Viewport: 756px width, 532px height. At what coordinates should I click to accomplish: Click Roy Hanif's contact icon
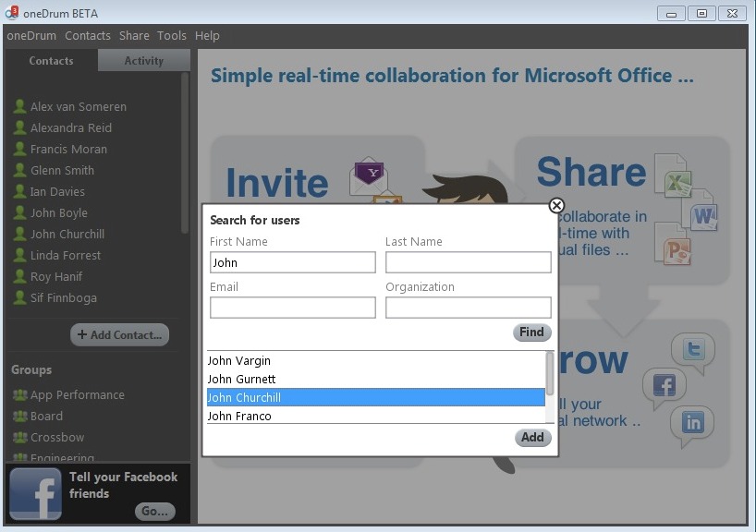19,276
